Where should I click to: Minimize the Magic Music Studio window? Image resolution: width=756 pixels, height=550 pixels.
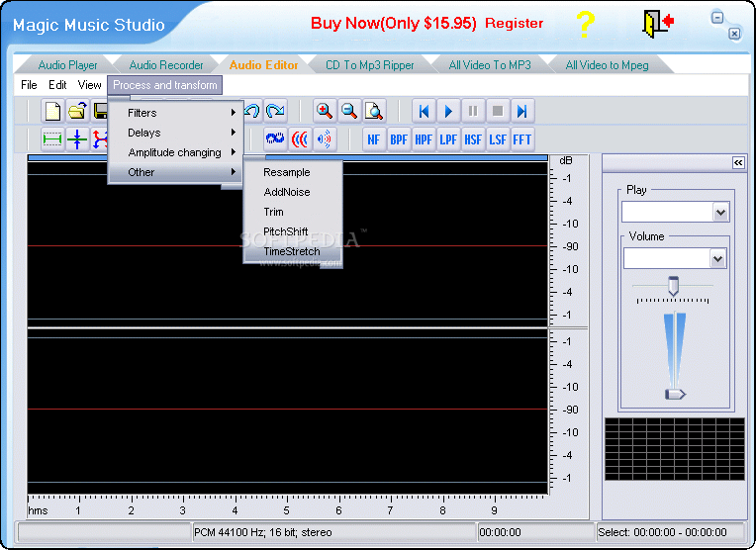[717, 18]
